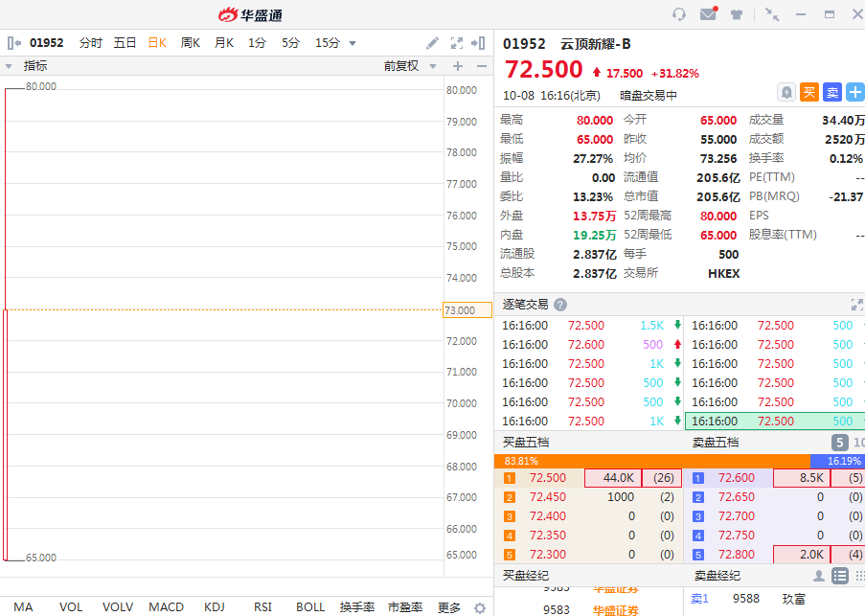The height and width of the screenshot is (616, 865).
Task: Collapse the left panel beside 01952
Action: 13,43
